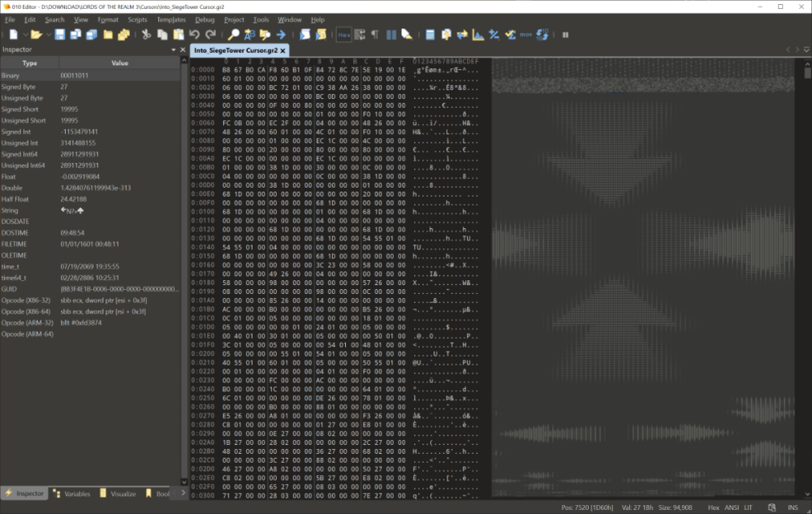Select the Opcode (ARM-32) row
The height and width of the screenshot is (514, 812).
click(90, 323)
